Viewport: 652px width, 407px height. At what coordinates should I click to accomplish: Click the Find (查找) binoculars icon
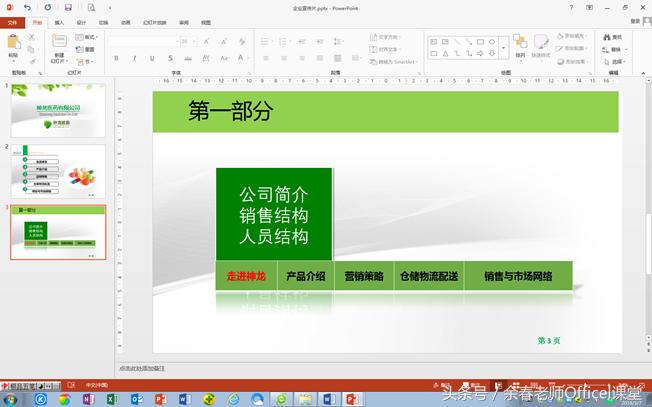point(612,37)
